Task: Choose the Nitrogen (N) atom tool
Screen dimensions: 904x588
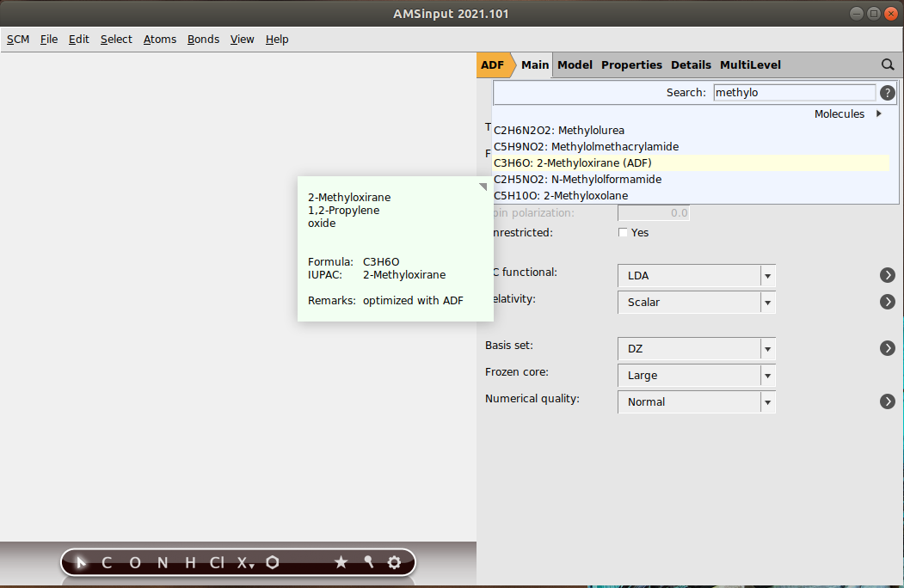Action: (x=163, y=562)
